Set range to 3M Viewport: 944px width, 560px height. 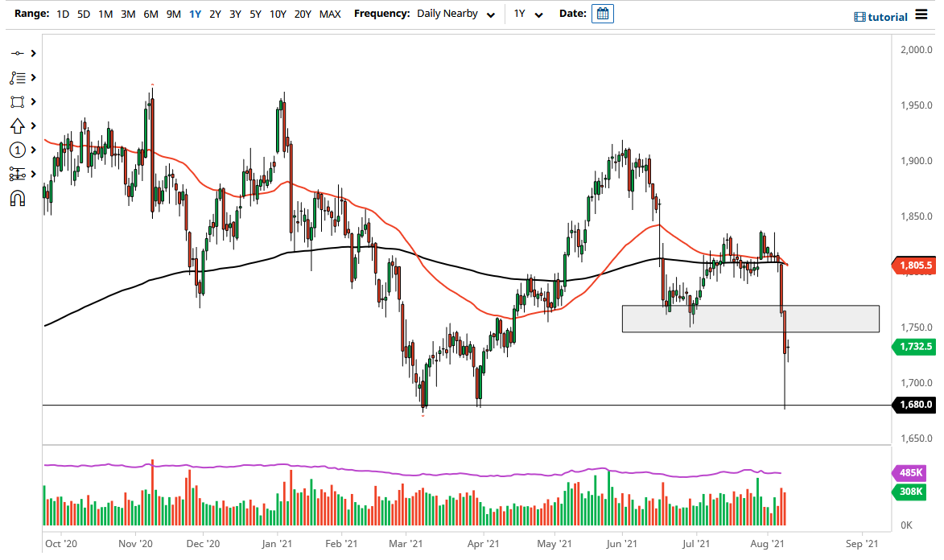click(128, 14)
